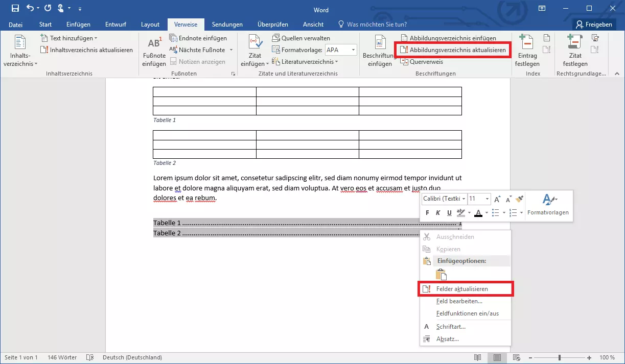Click Abbildungsverzeichnis aktualisieren in ribbon

coord(453,50)
